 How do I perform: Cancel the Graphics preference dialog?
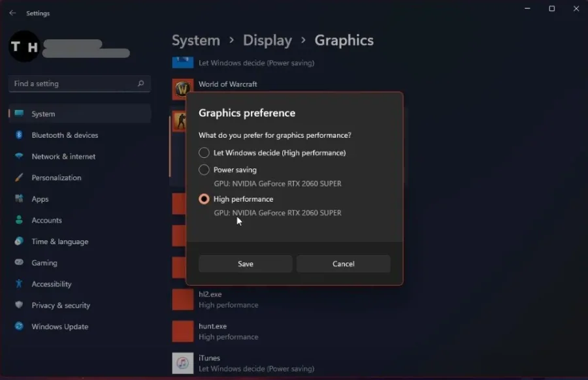click(x=343, y=264)
